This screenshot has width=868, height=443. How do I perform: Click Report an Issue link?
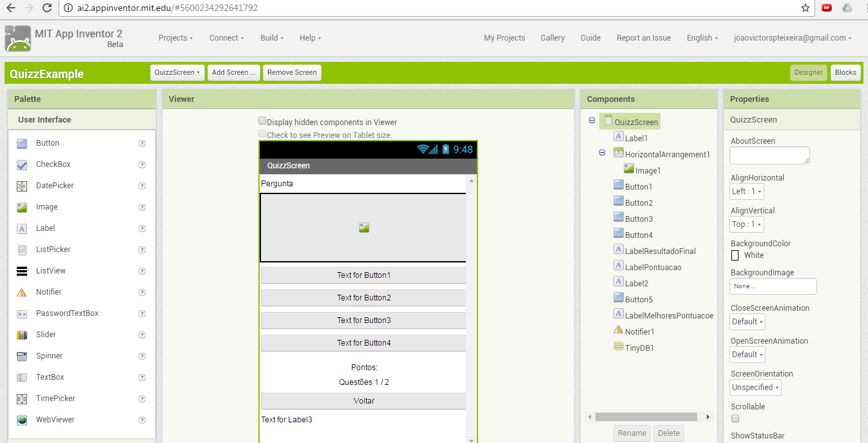pos(644,38)
